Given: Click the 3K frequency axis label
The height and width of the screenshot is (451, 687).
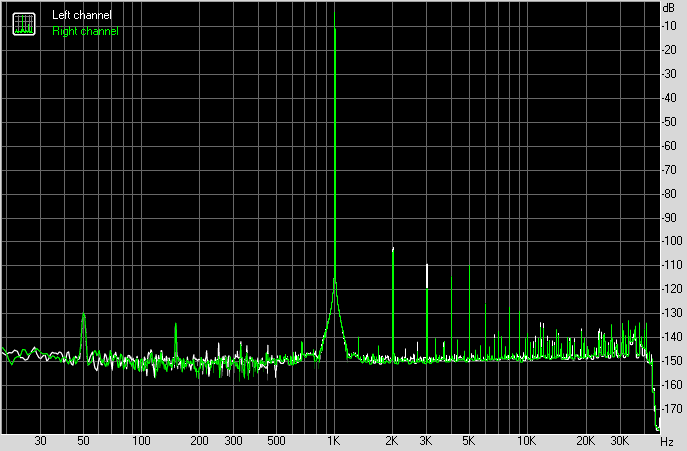Looking at the screenshot, I should click(x=426, y=440).
